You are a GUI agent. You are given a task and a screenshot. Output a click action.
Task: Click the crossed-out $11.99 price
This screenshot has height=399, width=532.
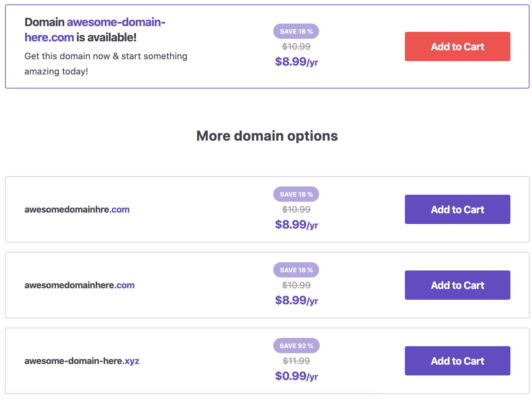(296, 361)
